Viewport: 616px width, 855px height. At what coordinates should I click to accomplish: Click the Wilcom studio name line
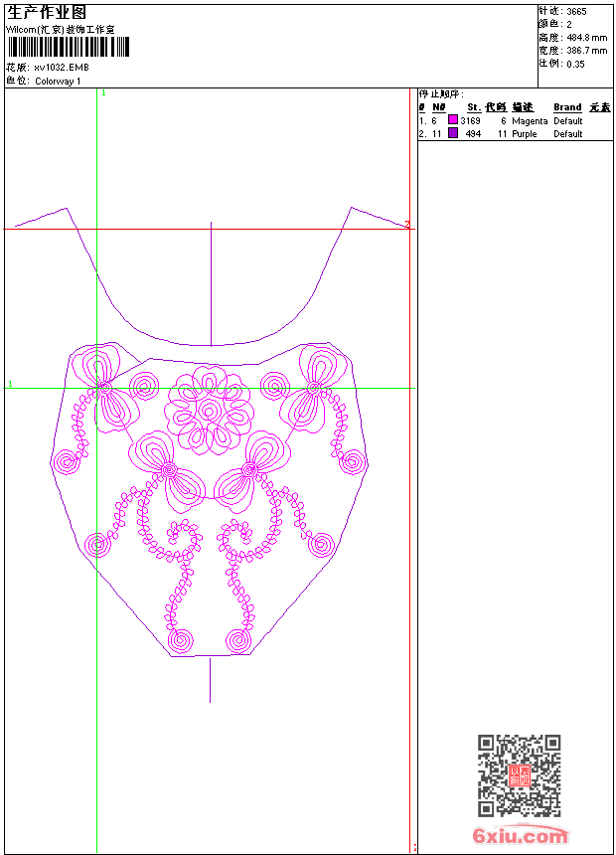click(x=61, y=30)
